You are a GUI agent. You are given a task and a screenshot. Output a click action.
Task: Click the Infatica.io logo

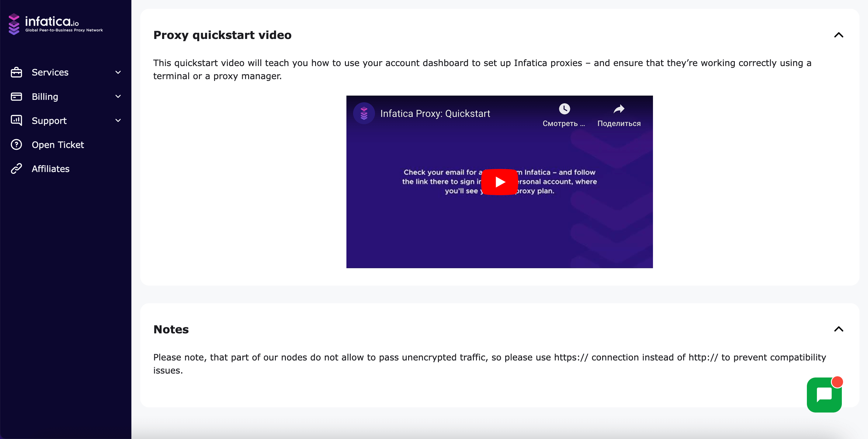point(56,24)
